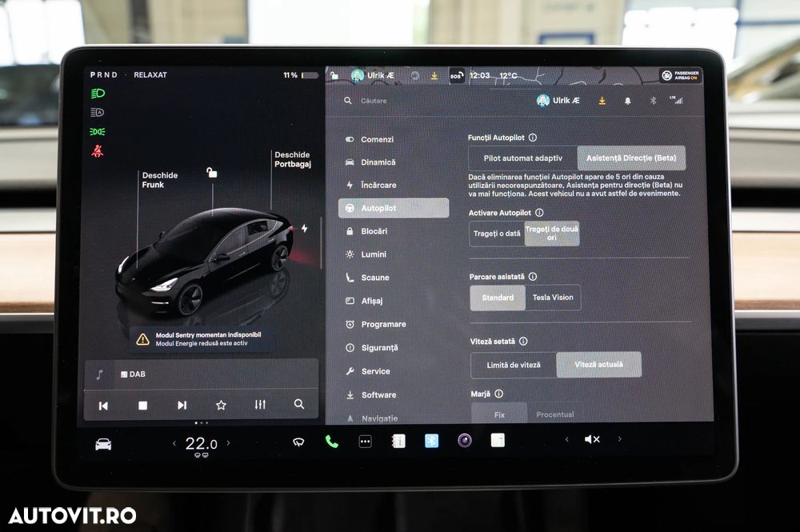Select Asistență Direcție (Beta) option
Screen dimensions: 800x532
pos(631,158)
